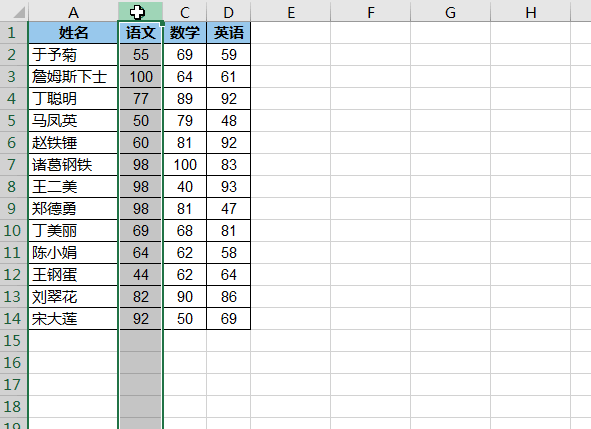Screen dimensions: 591x429
Task: Click the 数学 header cell
Action: (x=185, y=32)
